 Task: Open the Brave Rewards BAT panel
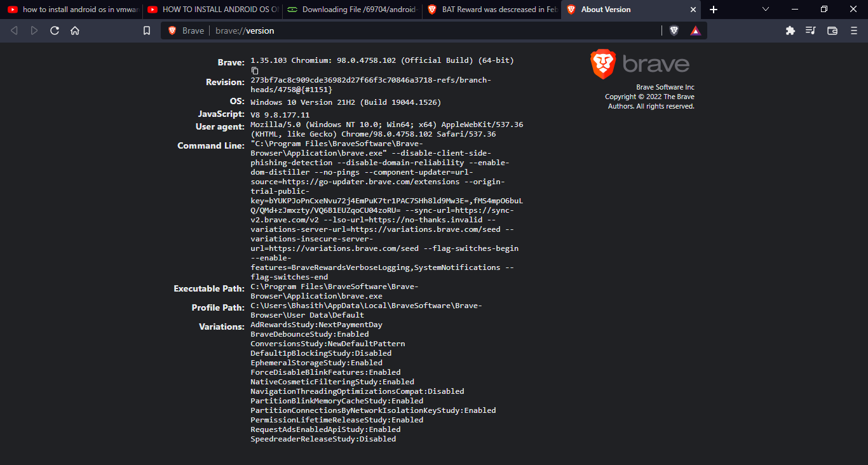point(696,30)
